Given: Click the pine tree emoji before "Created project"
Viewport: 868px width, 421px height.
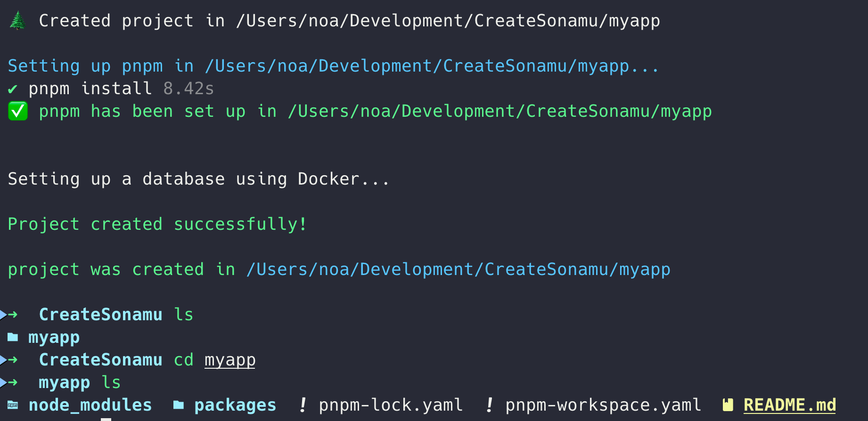Looking at the screenshot, I should coord(18,21).
